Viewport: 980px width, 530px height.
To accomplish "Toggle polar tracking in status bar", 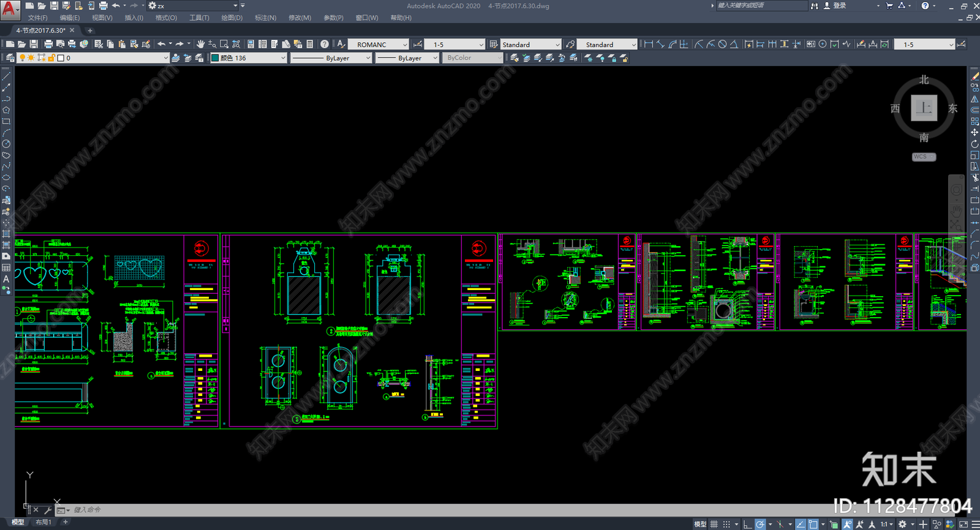I will point(760,524).
